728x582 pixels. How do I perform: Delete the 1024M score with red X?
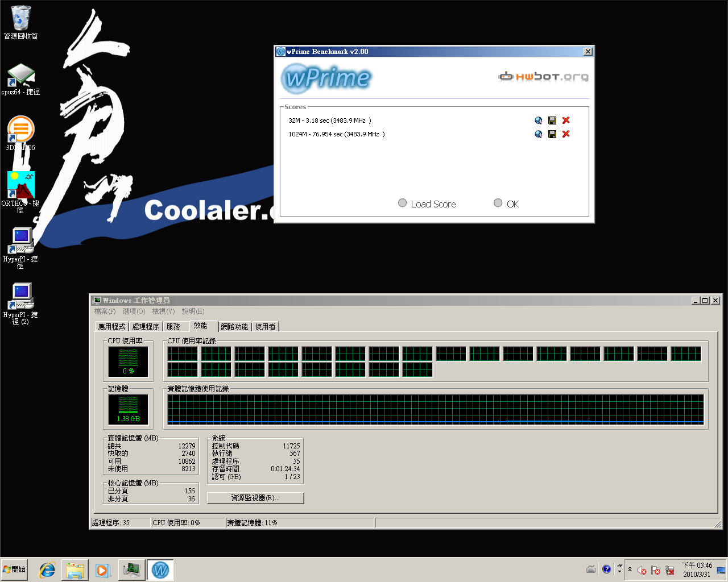coord(566,134)
